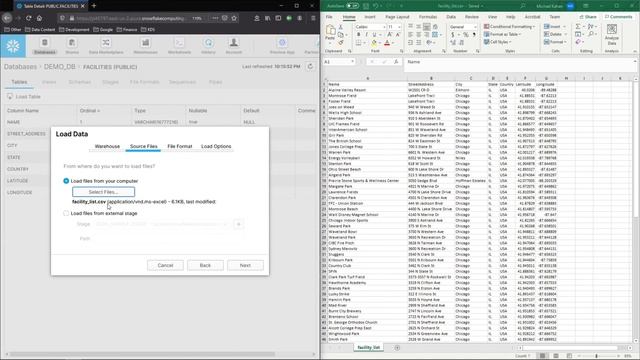
Task: Click the font color swatch in Excel
Action: (387, 43)
